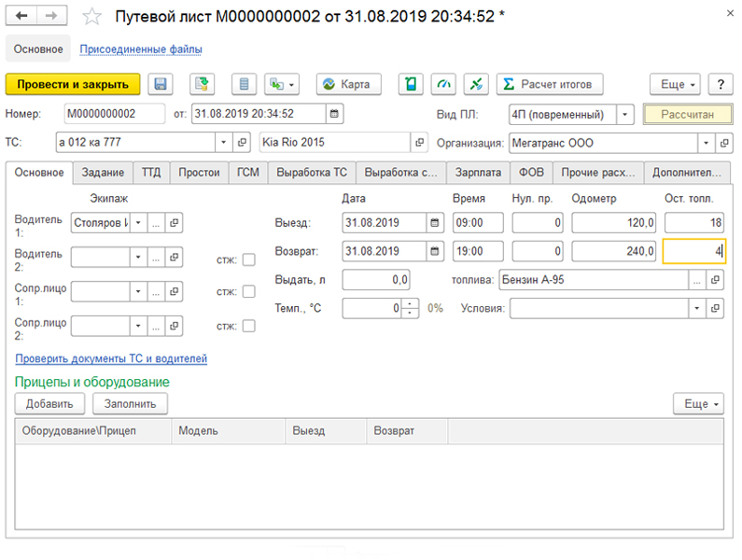The height and width of the screenshot is (560, 742).
Task: Open Присоединенные файлы link
Action: point(141,49)
